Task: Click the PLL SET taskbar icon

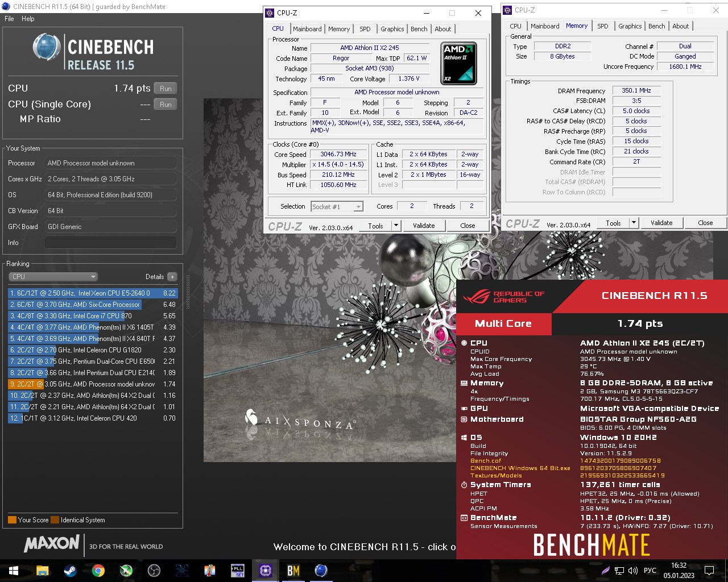Action: point(238,570)
